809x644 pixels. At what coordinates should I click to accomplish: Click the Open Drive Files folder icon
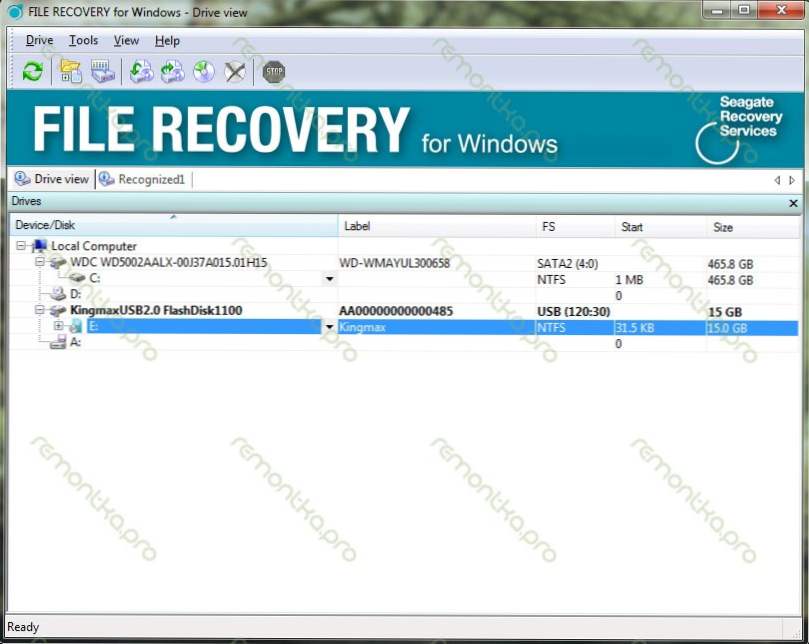[x=71, y=71]
